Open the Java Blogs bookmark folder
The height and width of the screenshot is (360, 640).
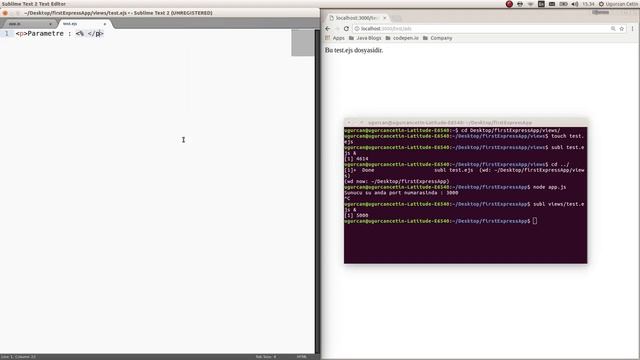coord(365,38)
